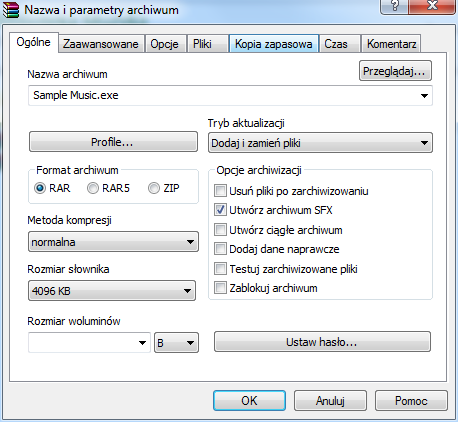This screenshot has height=422, width=458.
Task: Open Tryb aktualizacji combo box
Action: pos(320,143)
